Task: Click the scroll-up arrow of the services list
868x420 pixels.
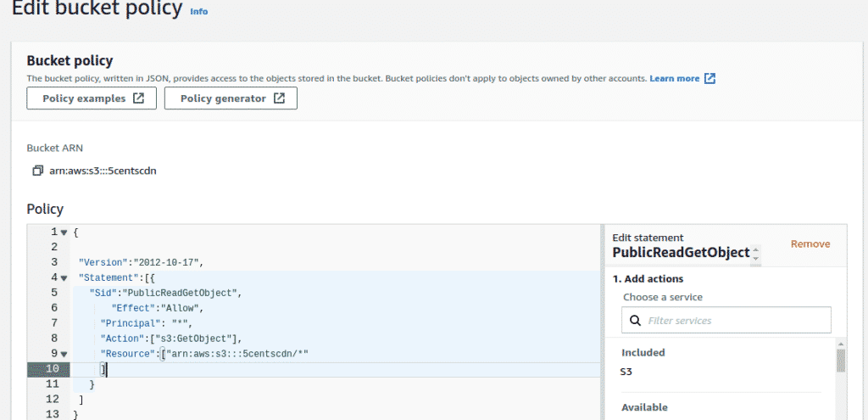Action: (x=841, y=344)
